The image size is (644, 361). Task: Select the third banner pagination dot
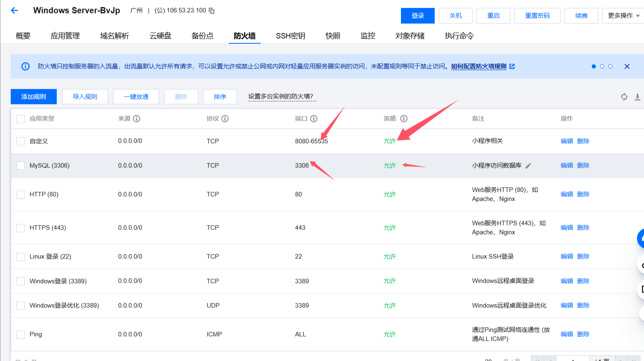(x=610, y=66)
